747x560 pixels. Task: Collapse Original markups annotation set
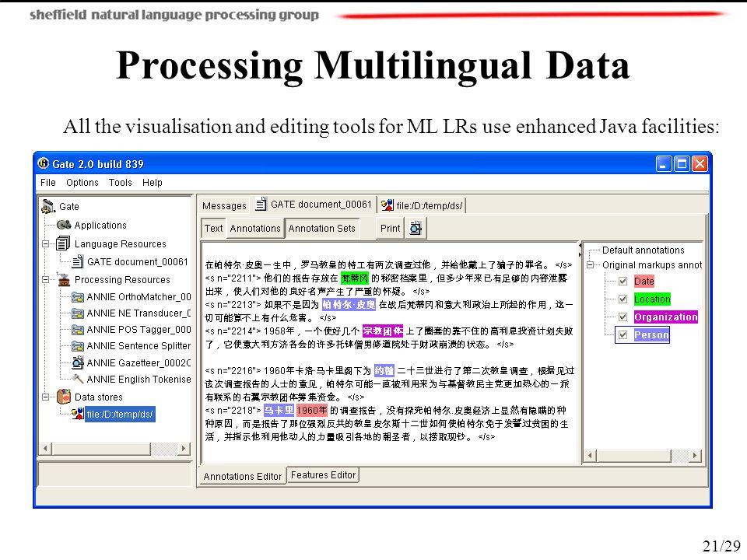click(x=591, y=264)
